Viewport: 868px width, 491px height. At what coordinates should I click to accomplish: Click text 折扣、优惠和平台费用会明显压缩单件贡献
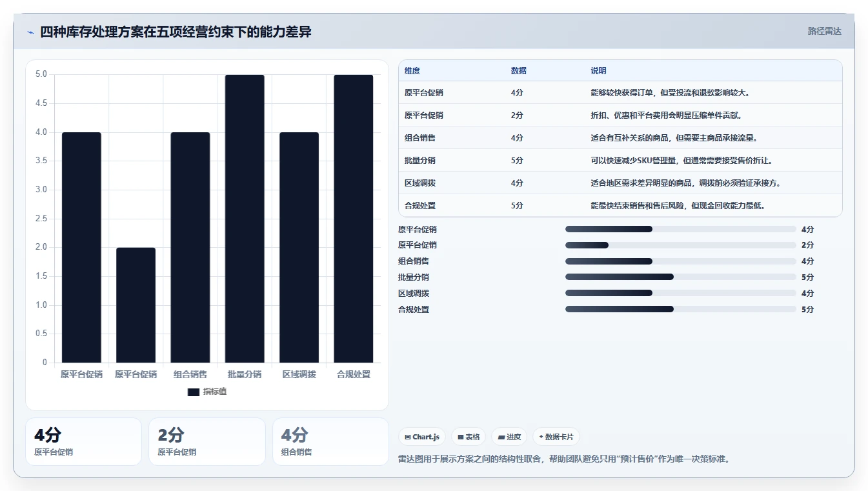pyautogui.click(x=666, y=115)
